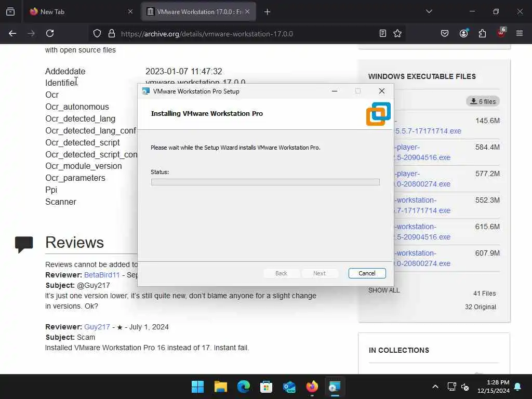
Task: Open the 607.9M workstation 0-20800274.exe link
Action: coord(422,258)
